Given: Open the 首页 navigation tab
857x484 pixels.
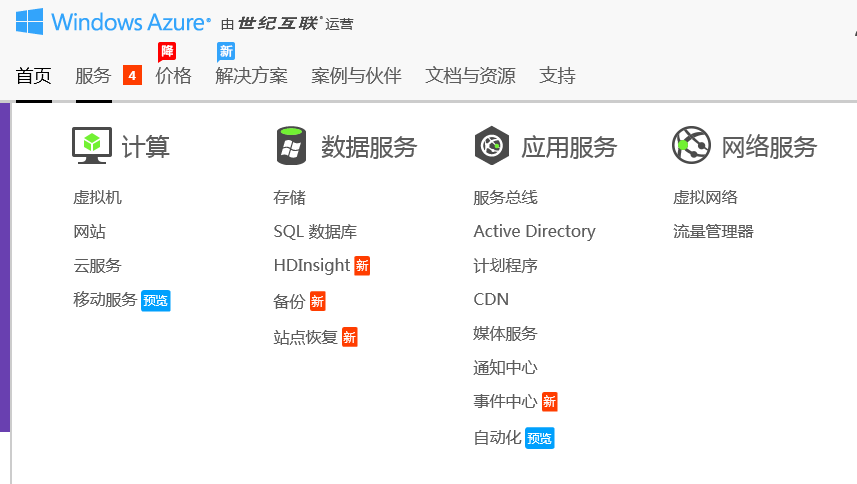Looking at the screenshot, I should point(33,76).
